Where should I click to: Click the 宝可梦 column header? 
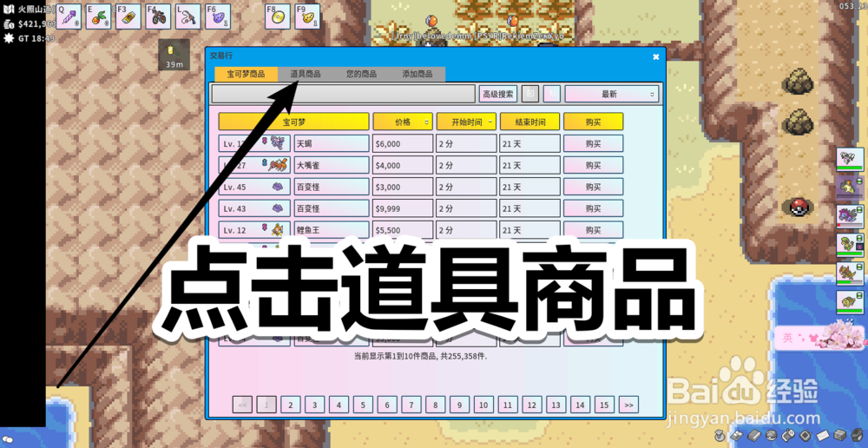pyautogui.click(x=294, y=122)
